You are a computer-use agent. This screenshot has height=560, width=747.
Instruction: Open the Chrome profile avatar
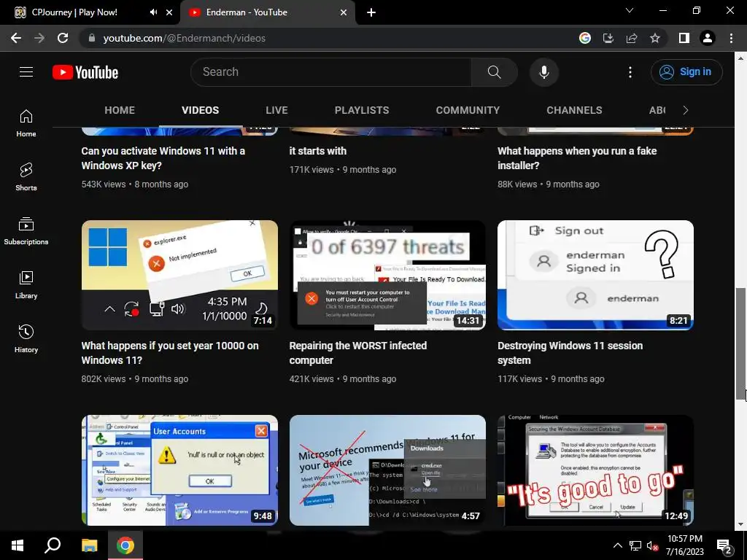(x=708, y=38)
